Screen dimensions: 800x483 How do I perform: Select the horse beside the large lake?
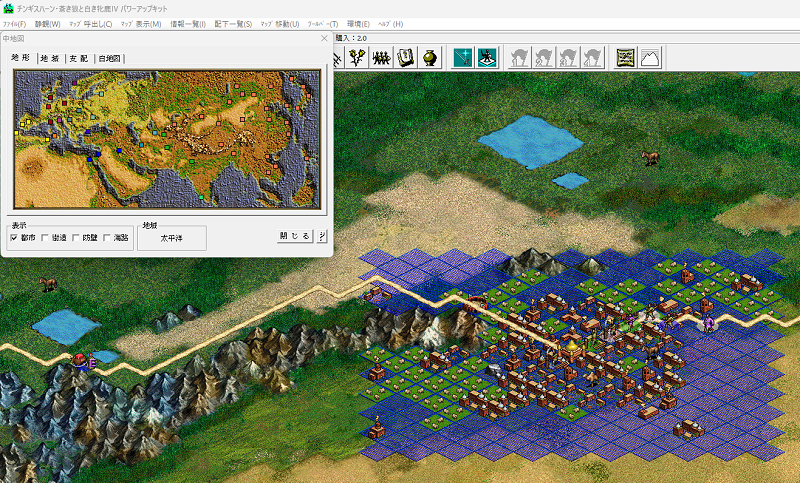(x=650, y=158)
